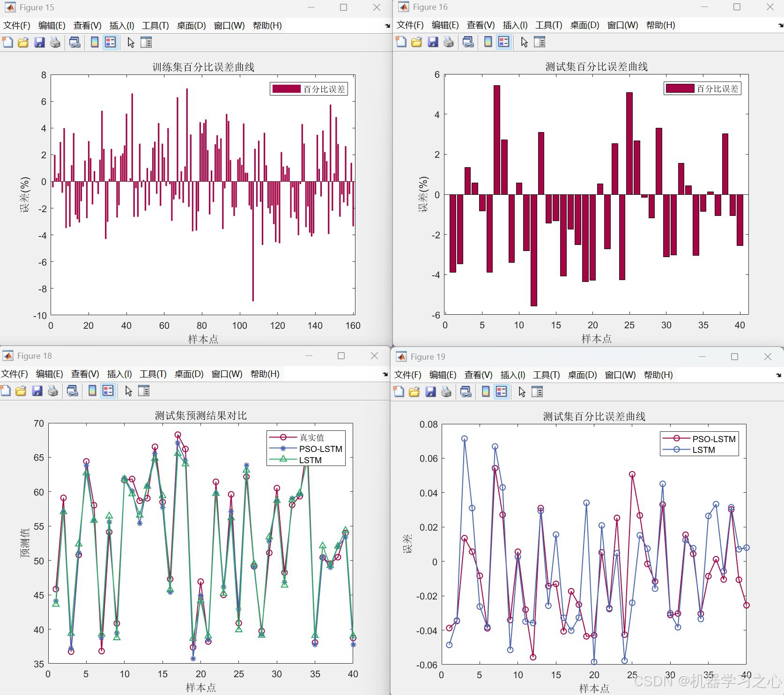Toggle Insert Colorbar in Figure 16 toolbar
784x695 pixels.
[488, 42]
